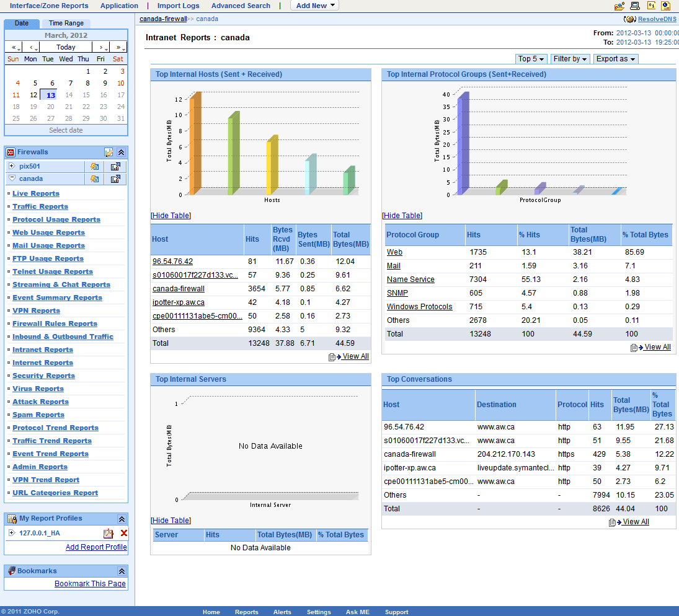Click the Bookmarks panel icon
This screenshot has width=679, height=616.
(12, 571)
